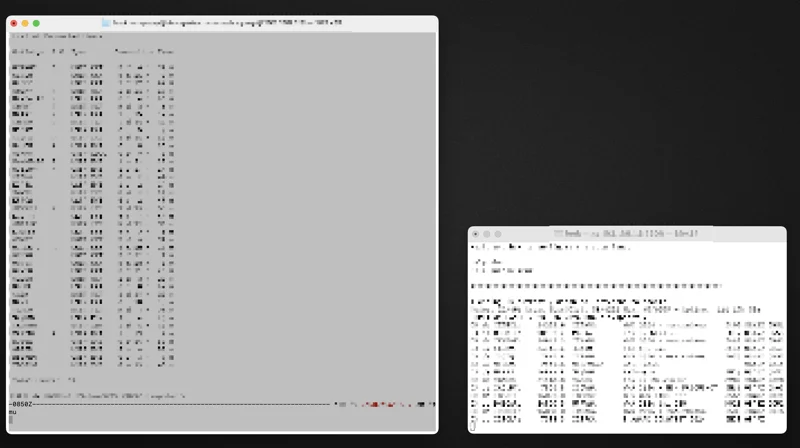Viewport: 800px width, 448px height.
Task: Minimize the right white terminal window
Action: tap(487, 234)
